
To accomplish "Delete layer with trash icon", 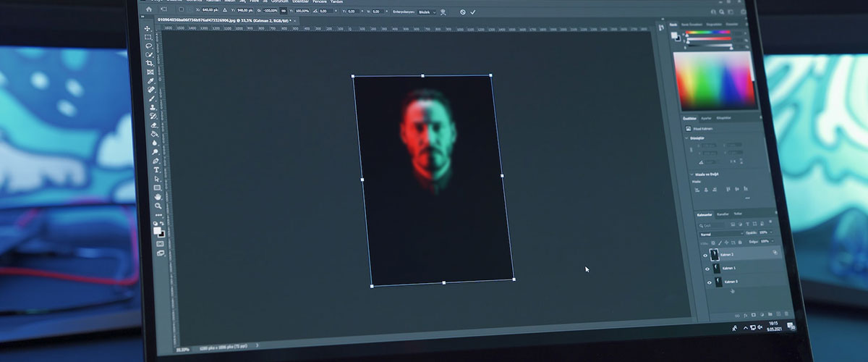I will tap(786, 313).
